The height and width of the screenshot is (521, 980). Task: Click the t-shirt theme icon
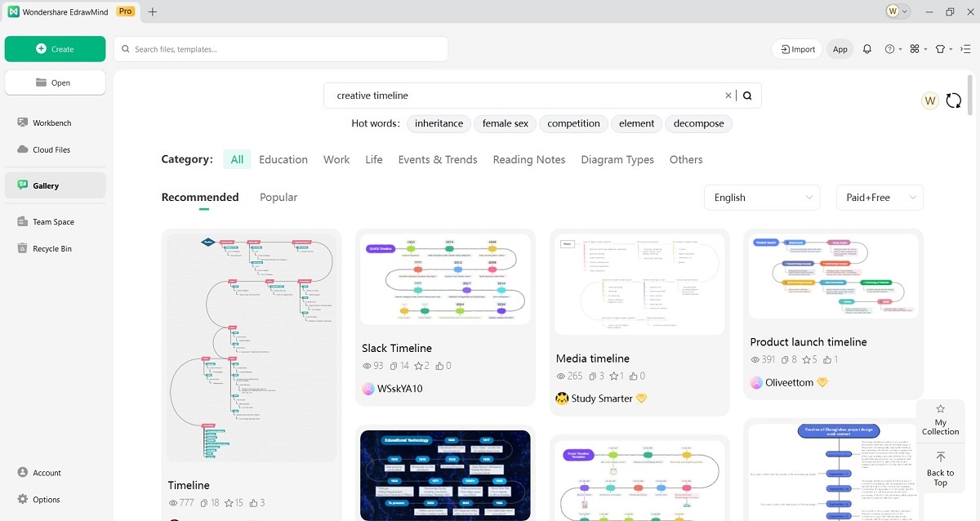[940, 49]
